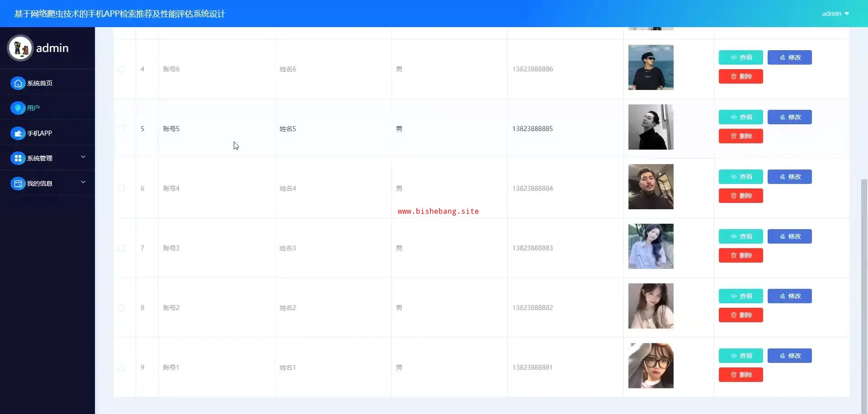Screen dimensions: 868x414
Task: Select the 用户 sidebar icon
Action: pos(18,108)
